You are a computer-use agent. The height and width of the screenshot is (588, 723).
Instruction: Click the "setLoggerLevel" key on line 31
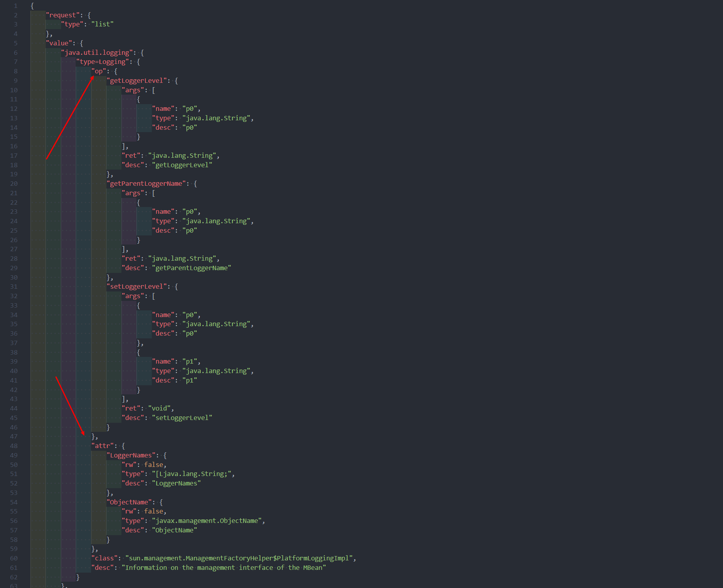point(136,287)
